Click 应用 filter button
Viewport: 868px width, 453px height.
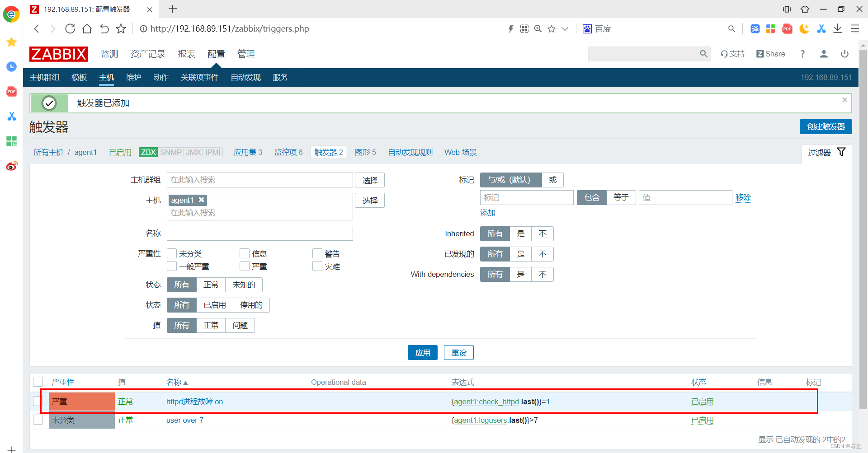423,353
